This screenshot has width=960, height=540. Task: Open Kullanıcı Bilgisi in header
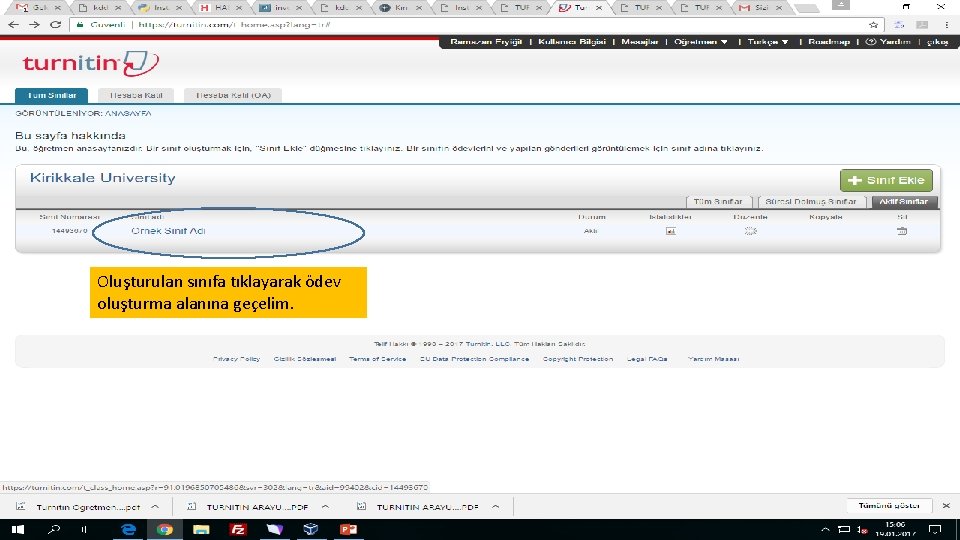click(572, 42)
